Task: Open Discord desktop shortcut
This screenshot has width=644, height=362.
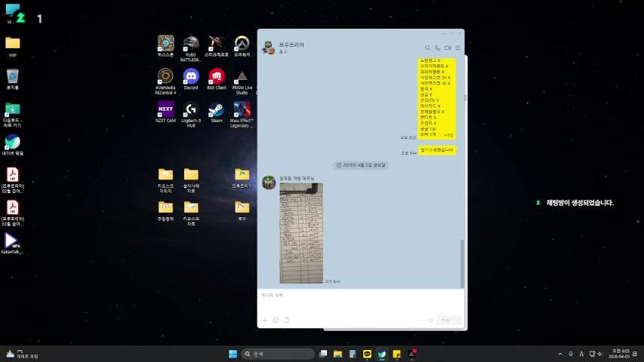Action: coord(191,77)
